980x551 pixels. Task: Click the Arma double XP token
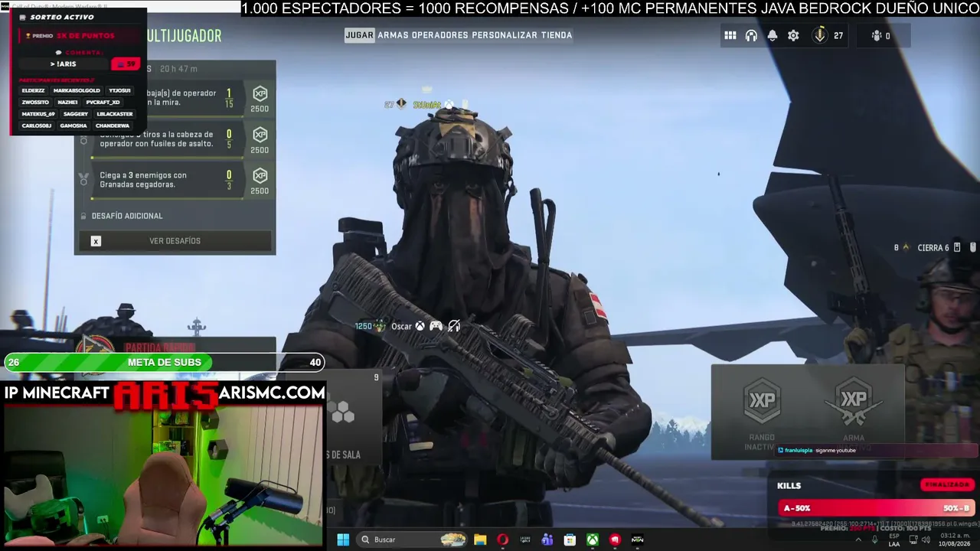pos(854,399)
